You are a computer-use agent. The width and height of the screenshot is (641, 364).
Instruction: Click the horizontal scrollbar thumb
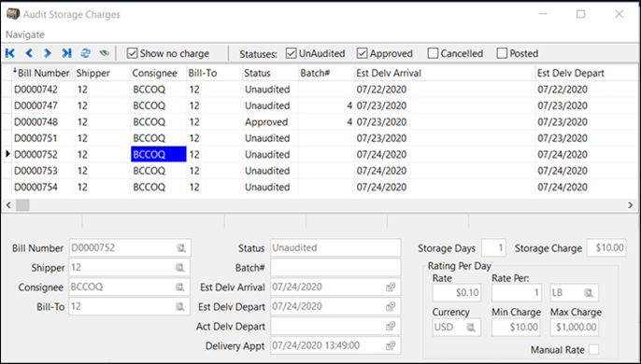click(x=22, y=205)
